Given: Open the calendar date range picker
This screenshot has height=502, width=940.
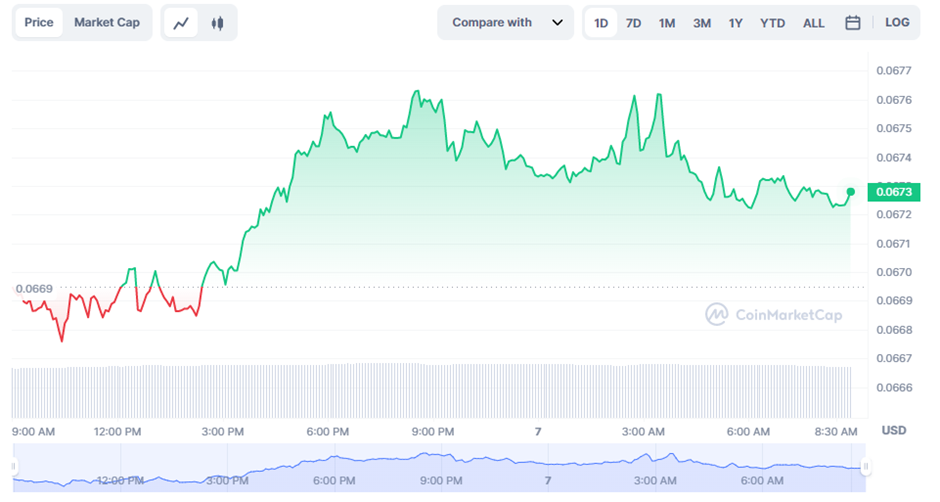Looking at the screenshot, I should click(x=853, y=22).
